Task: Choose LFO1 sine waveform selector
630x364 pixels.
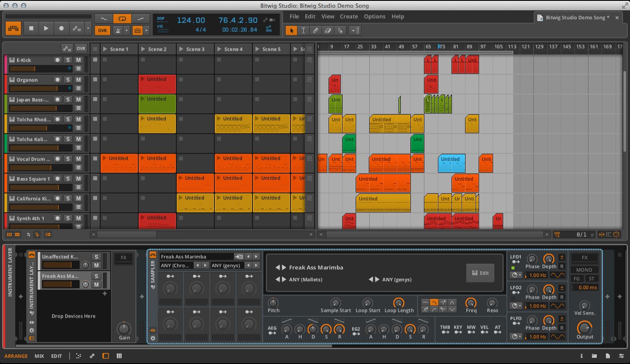Action: 558,275
